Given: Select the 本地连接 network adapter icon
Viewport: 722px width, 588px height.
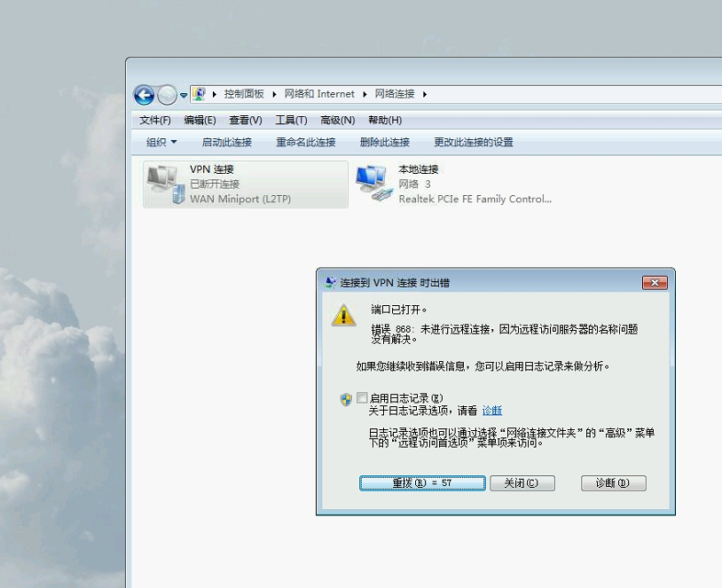Looking at the screenshot, I should (374, 184).
